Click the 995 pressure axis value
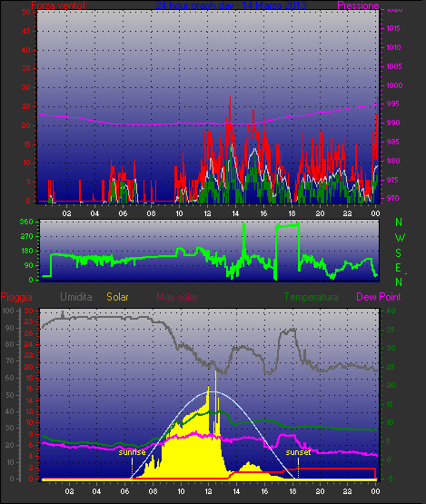Image resolution: width=426 pixels, height=504 pixels. point(393,104)
